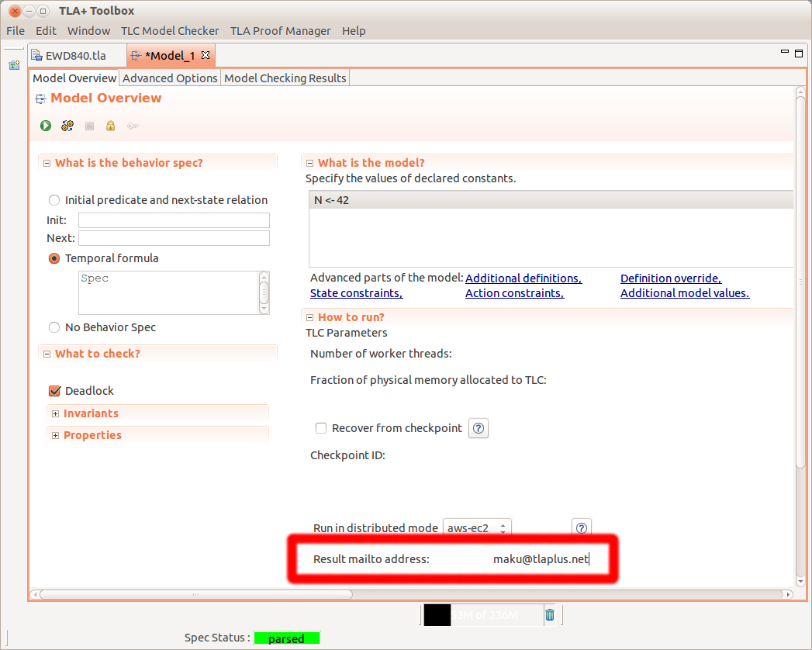Open the Additional definitions link
812x650 pixels.
pyautogui.click(x=523, y=278)
